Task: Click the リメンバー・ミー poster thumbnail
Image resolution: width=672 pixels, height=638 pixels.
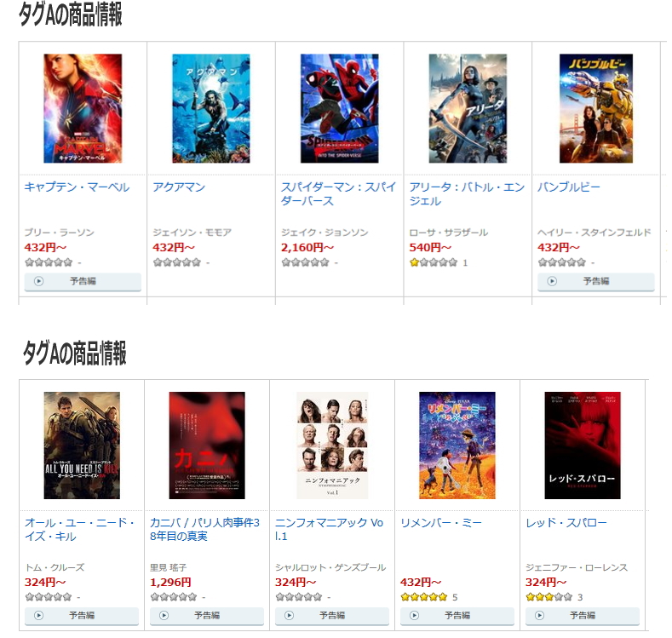Action: (457, 445)
